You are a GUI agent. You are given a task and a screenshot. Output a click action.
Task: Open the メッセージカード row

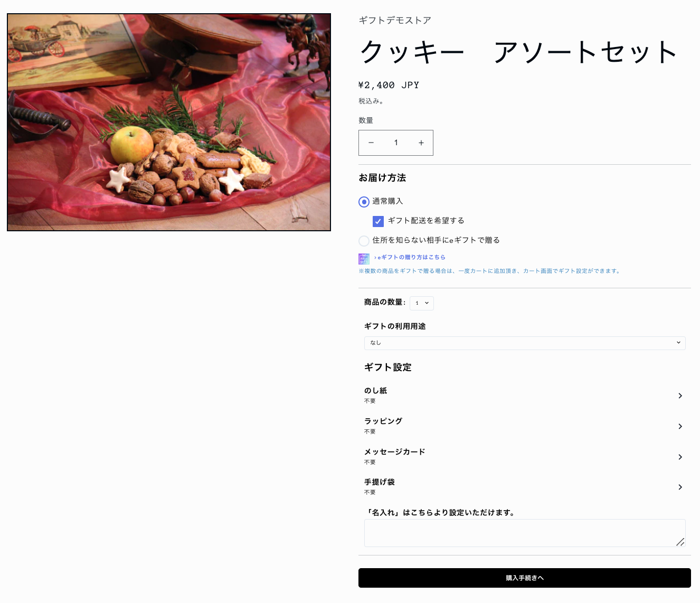[x=525, y=457]
